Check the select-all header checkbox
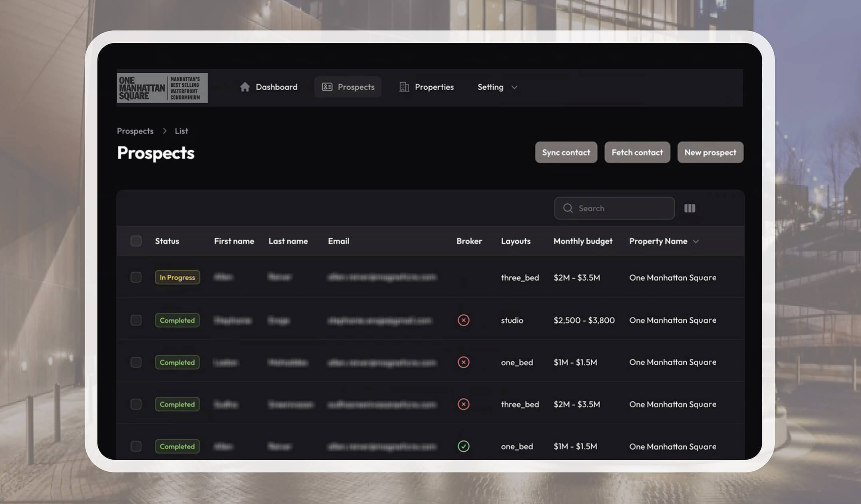The width and height of the screenshot is (861, 504). tap(136, 241)
